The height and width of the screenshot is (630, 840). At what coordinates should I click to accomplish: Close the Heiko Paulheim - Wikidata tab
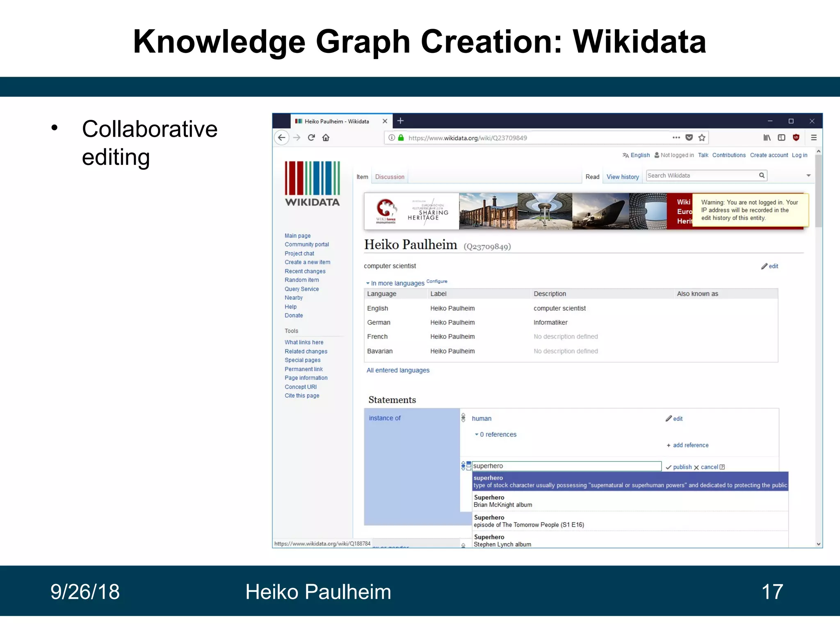pyautogui.click(x=385, y=121)
